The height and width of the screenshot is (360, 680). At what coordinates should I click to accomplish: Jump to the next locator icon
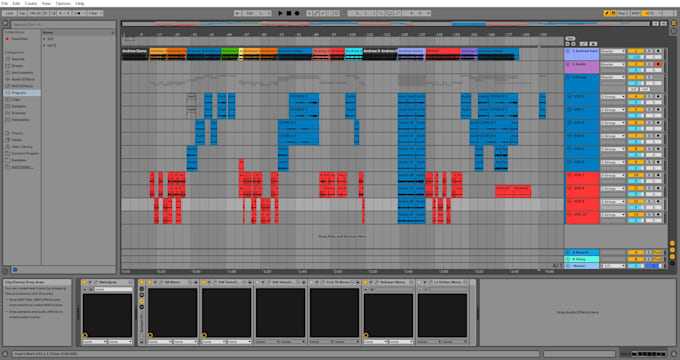[573, 44]
